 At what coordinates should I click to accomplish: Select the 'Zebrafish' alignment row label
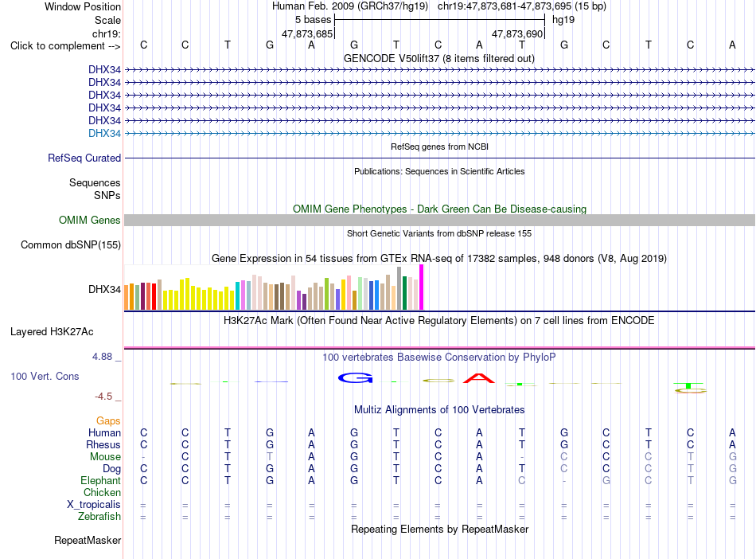tap(99, 517)
